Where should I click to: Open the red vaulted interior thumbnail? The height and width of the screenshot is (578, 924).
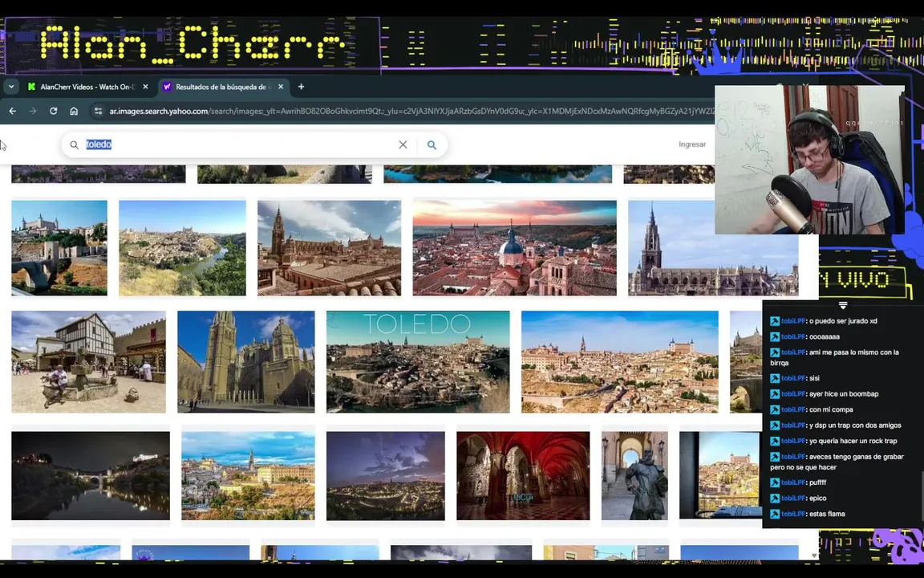523,475
